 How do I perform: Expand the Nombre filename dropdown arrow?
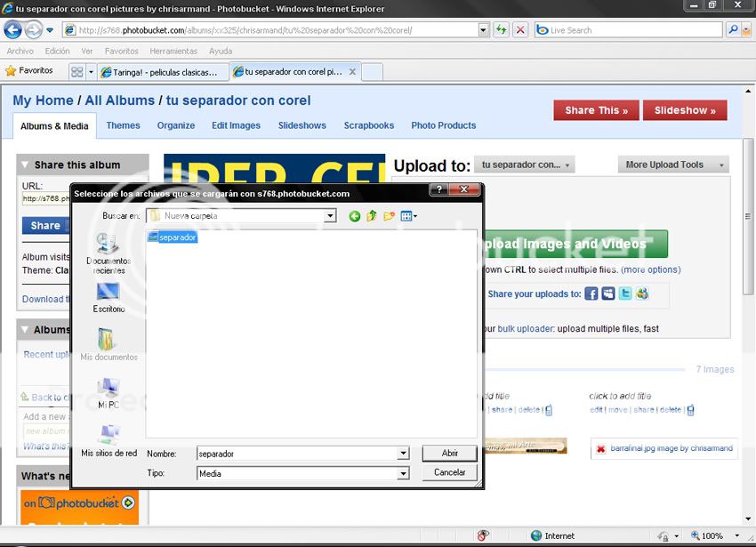pos(403,454)
